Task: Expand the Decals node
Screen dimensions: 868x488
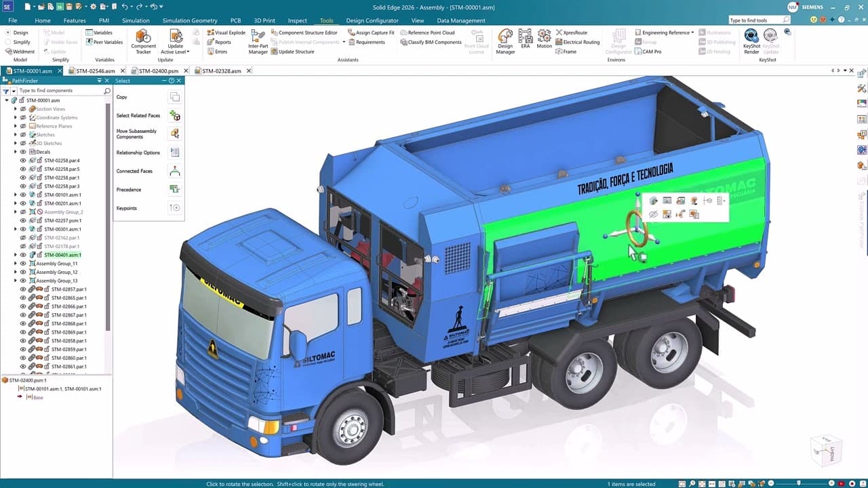Action: 16,152
